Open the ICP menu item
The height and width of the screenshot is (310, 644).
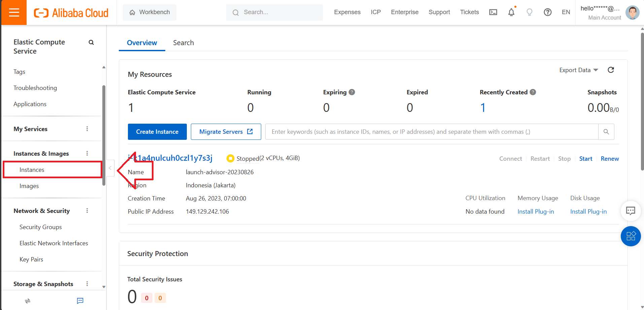pyautogui.click(x=376, y=12)
